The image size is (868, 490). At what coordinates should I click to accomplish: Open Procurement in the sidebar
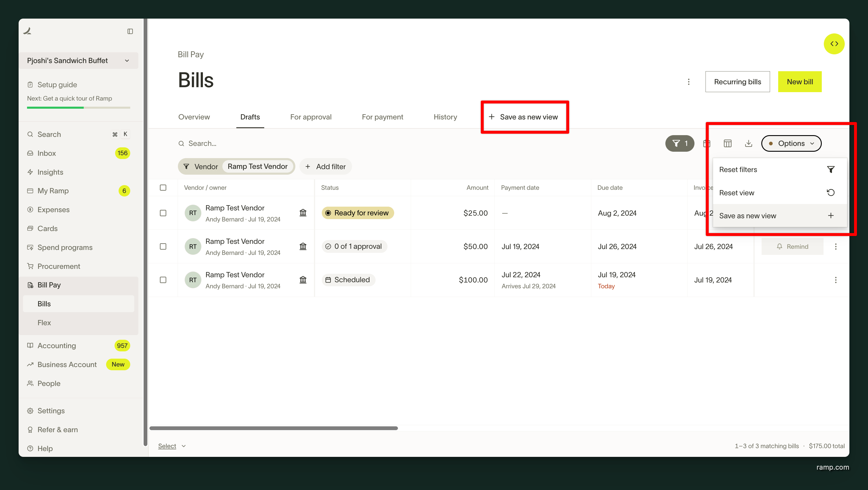[78, 266]
